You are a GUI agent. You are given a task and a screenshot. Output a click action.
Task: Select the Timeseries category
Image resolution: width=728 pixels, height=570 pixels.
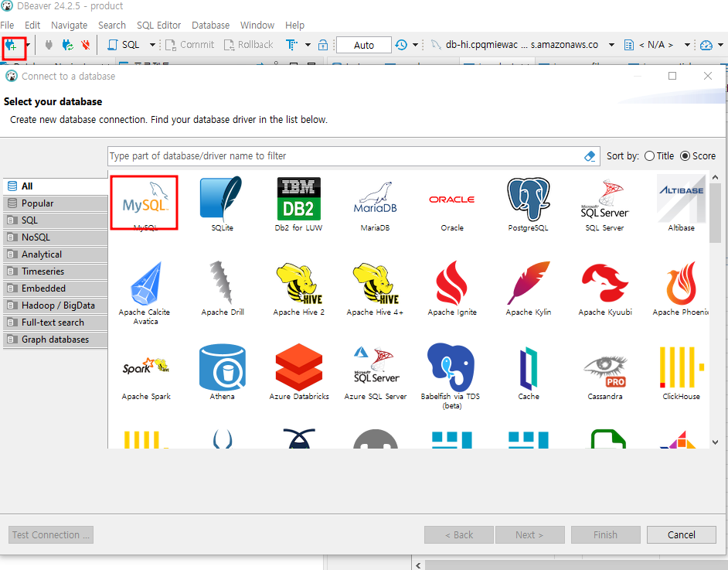56,271
